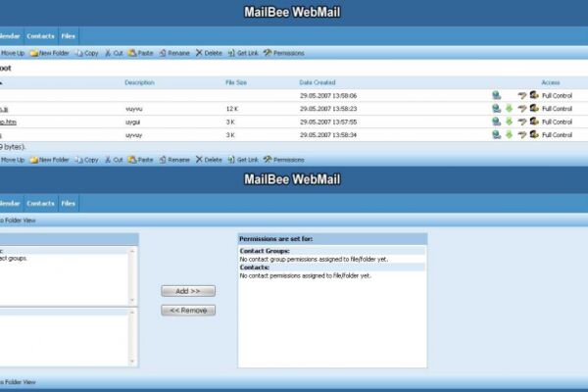The image size is (588, 392).
Task: Click Get Link in toolbar above the file list
Action: [243, 53]
